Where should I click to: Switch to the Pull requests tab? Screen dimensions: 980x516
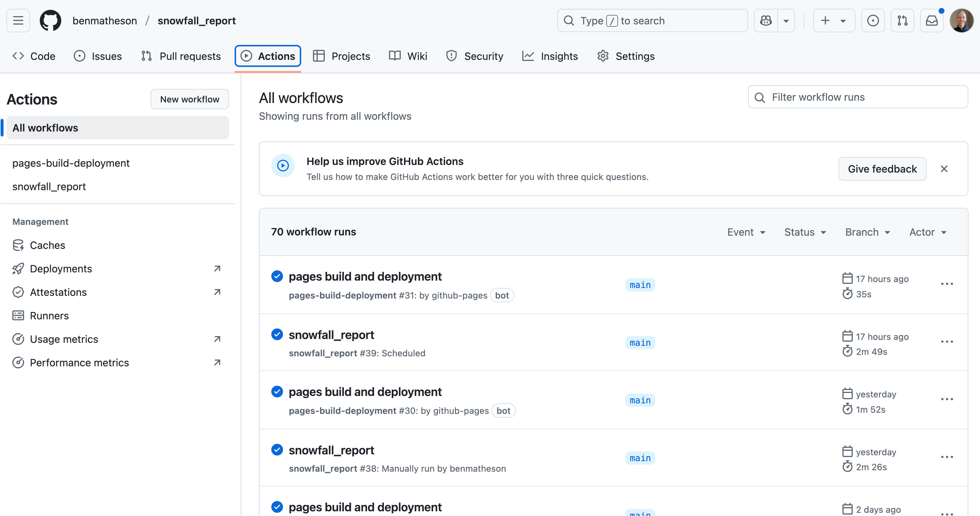click(x=181, y=56)
